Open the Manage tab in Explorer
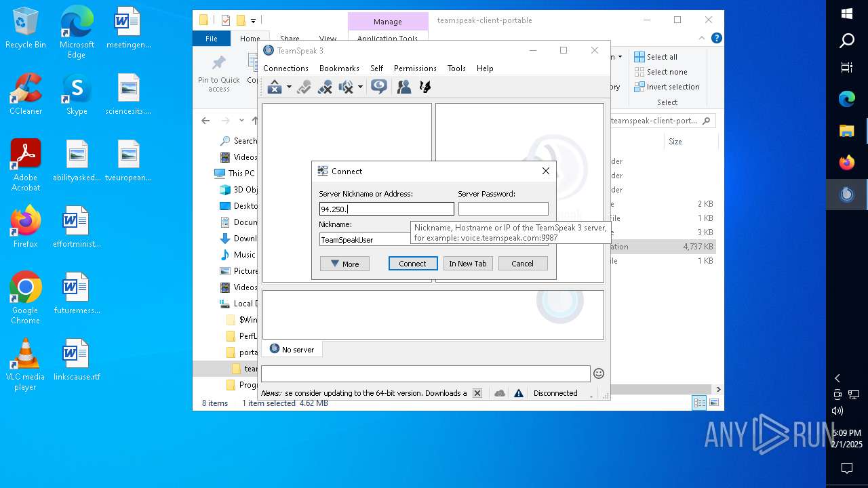Image resolution: width=868 pixels, height=488 pixels. [388, 22]
